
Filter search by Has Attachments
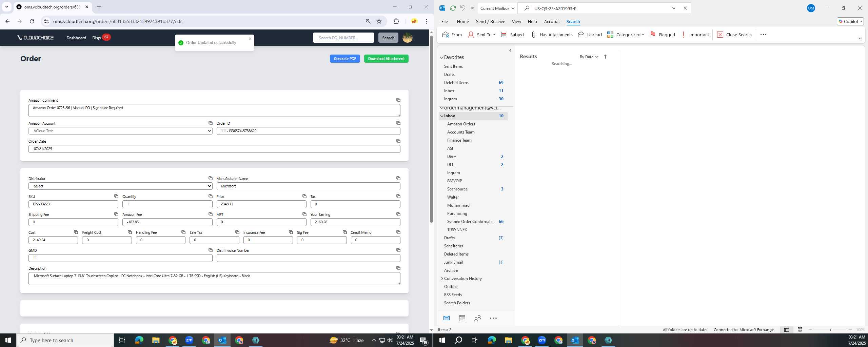click(x=552, y=35)
